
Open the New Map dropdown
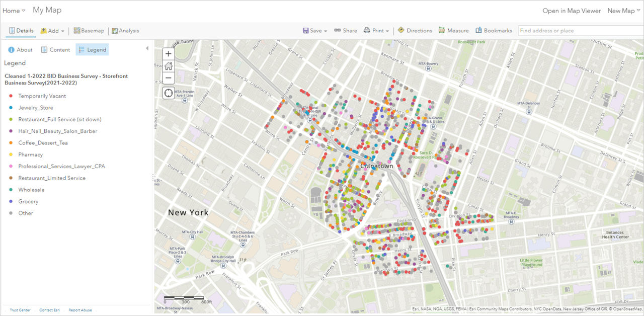[624, 11]
